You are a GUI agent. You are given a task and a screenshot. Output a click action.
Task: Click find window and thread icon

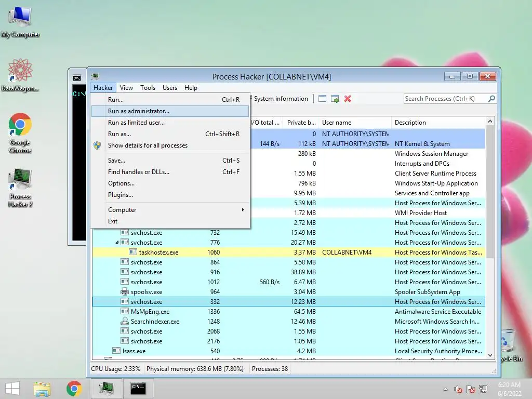click(x=335, y=99)
